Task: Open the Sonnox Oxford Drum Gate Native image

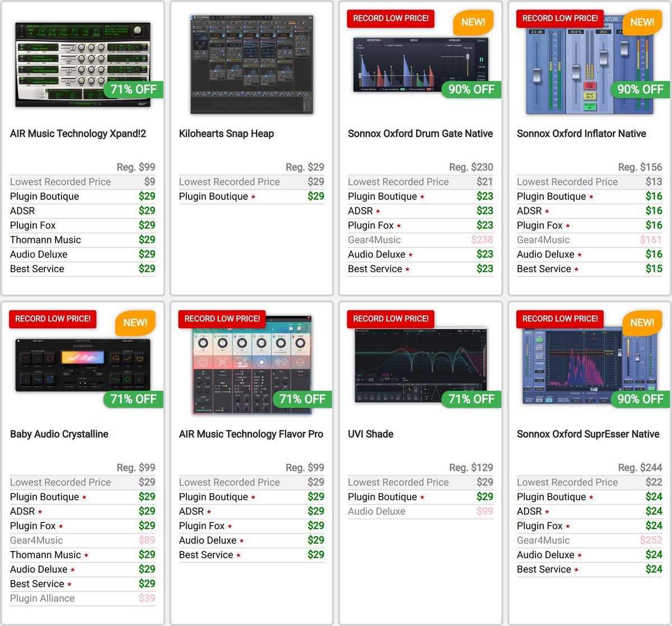Action: pos(421,64)
